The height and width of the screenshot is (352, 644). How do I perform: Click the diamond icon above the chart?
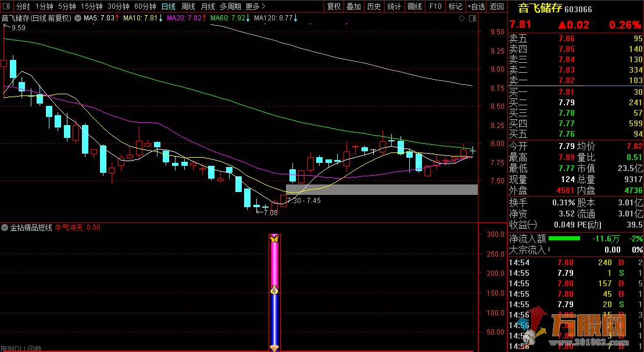[461, 18]
